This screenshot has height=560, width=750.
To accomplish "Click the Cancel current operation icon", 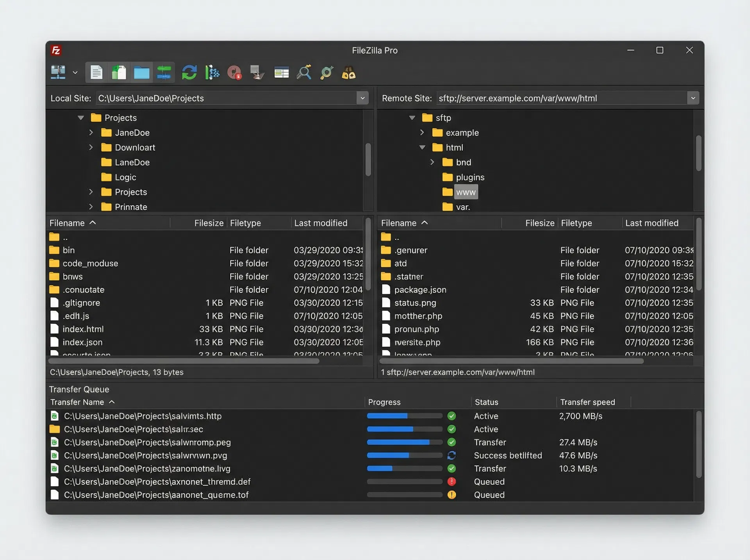I will [x=234, y=73].
